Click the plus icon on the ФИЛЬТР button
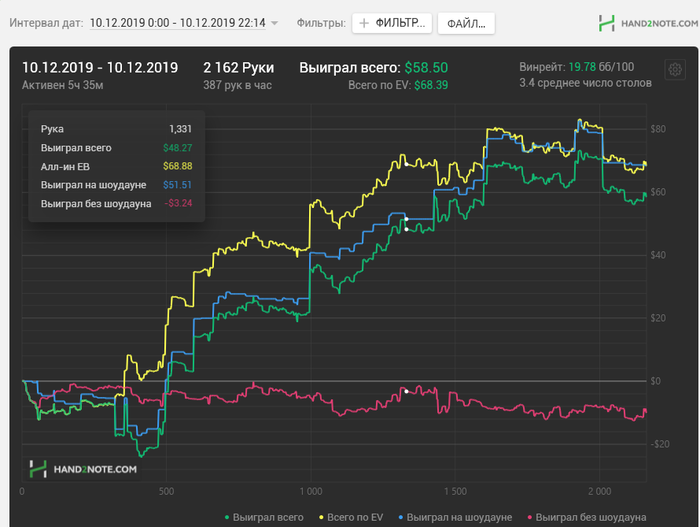The height and width of the screenshot is (527, 700). tap(364, 23)
